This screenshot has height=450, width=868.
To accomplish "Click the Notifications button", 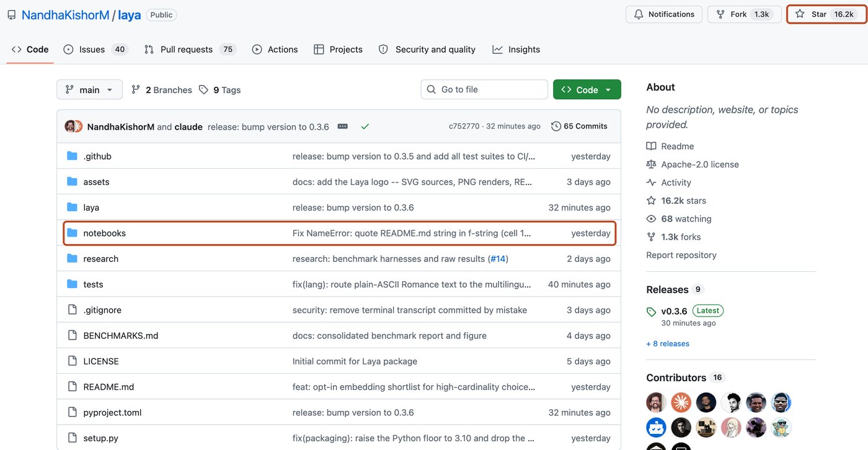I will click(x=663, y=14).
